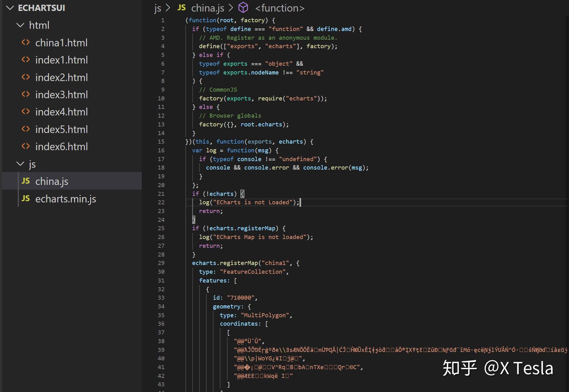
Task: Open the js breadcrumb item
Action: [158, 8]
